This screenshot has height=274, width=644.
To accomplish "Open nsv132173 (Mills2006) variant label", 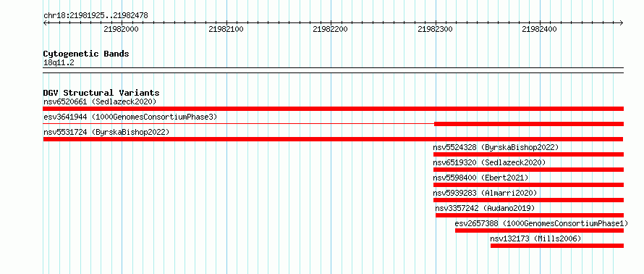I will tap(535, 238).
